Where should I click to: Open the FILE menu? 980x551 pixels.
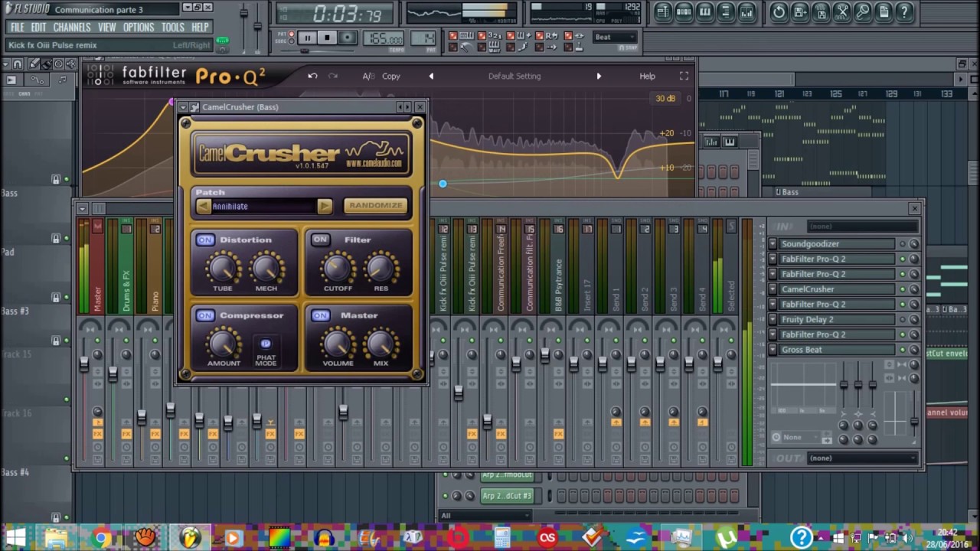[17, 27]
